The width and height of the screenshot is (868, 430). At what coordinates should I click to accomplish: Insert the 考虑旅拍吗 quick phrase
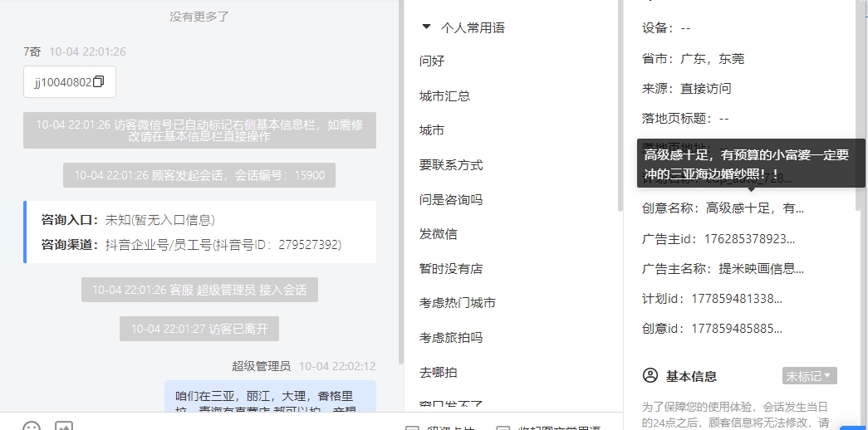[450, 338]
